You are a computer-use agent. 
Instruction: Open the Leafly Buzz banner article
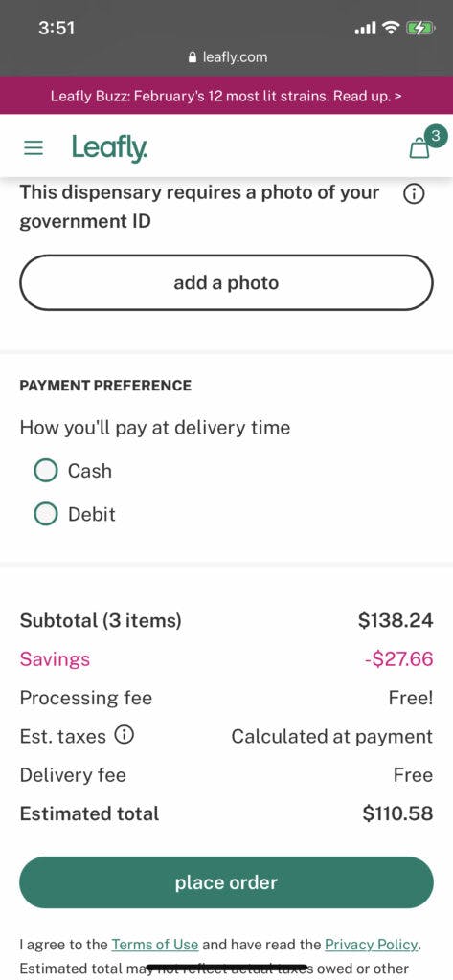[226, 96]
